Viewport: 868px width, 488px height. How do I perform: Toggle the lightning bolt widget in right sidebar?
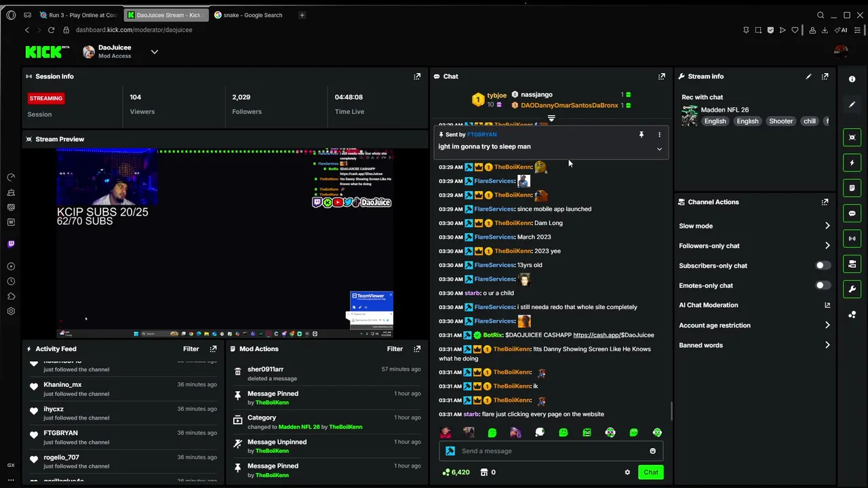[x=852, y=163]
